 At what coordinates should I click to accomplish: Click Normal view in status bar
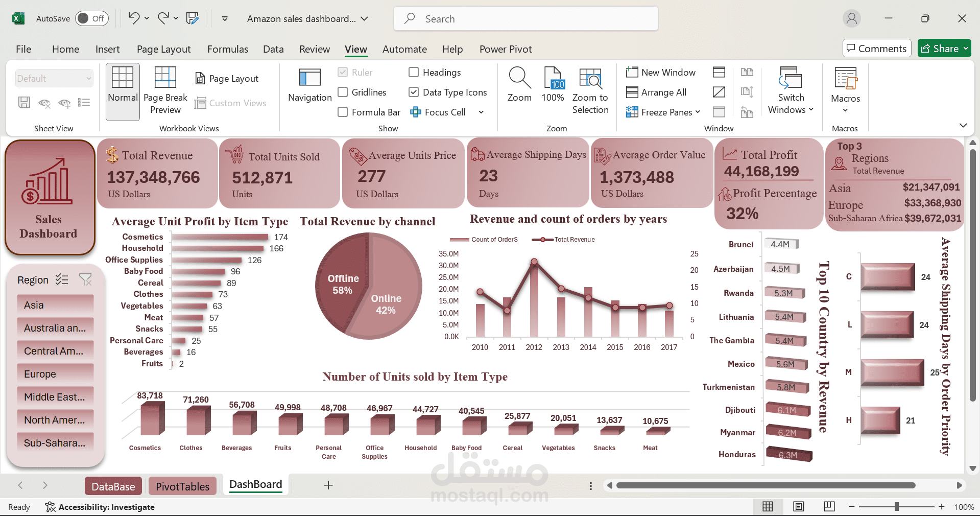pos(768,506)
